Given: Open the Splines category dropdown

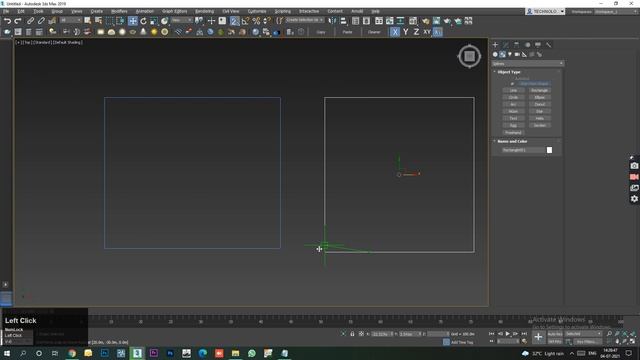Looking at the screenshot, I should pos(527,64).
